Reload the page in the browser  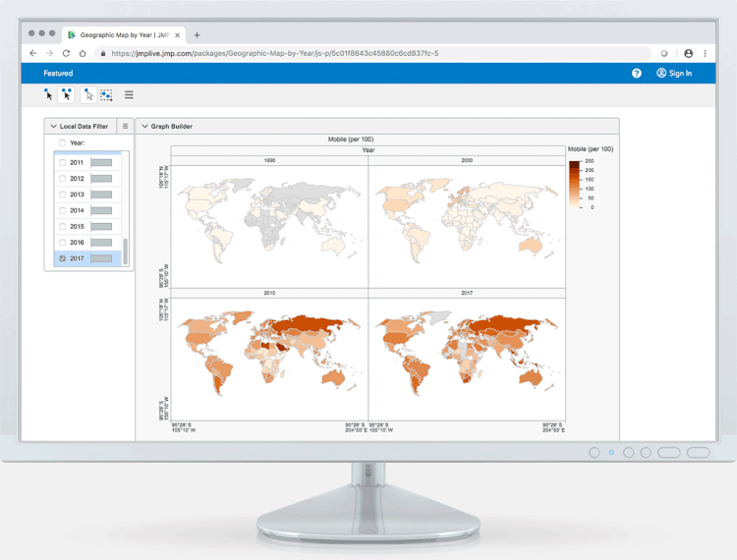(66, 53)
